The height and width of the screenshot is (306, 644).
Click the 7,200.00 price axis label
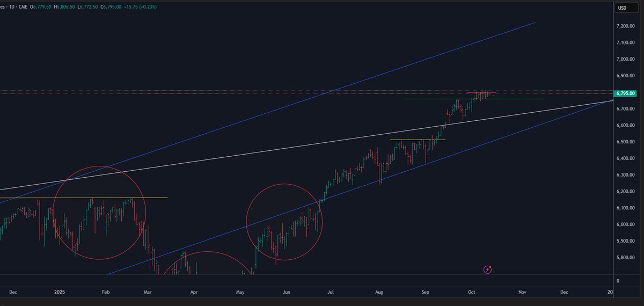pyautogui.click(x=626, y=26)
